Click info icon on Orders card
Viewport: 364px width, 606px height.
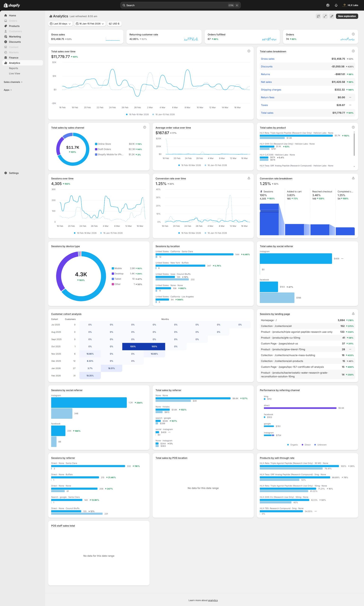353,34
